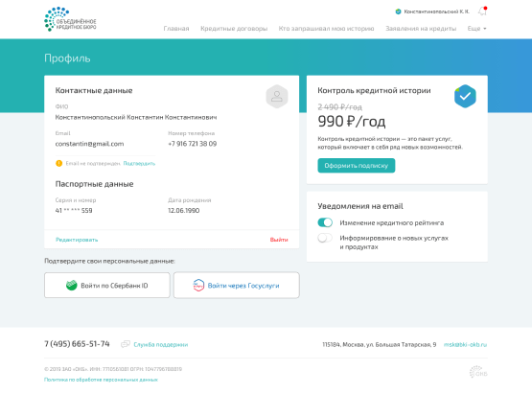The image size is (532, 394).
Task: Click the user account icon beside name
Action: click(x=399, y=12)
